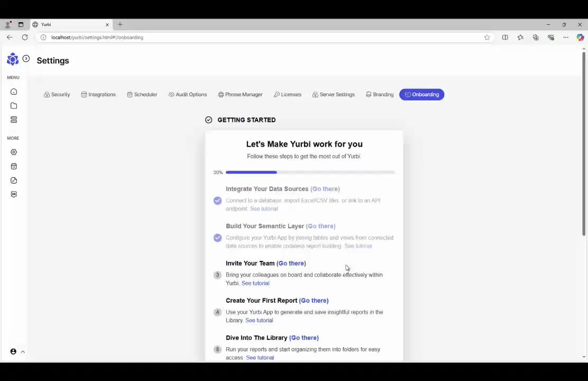Open the Favorites list icon
Image resolution: width=588 pixels, height=381 pixels.
click(520, 37)
